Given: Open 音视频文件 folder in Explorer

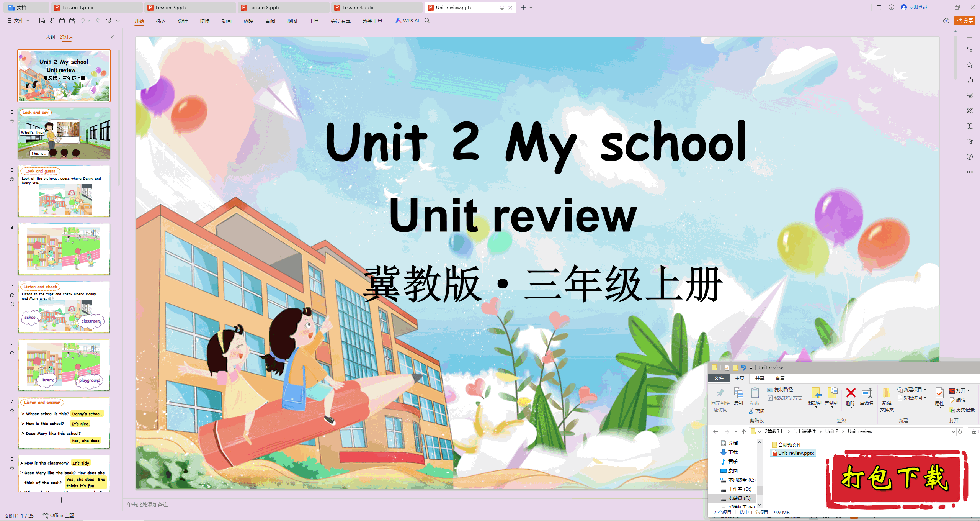Looking at the screenshot, I should pyautogui.click(x=786, y=445).
